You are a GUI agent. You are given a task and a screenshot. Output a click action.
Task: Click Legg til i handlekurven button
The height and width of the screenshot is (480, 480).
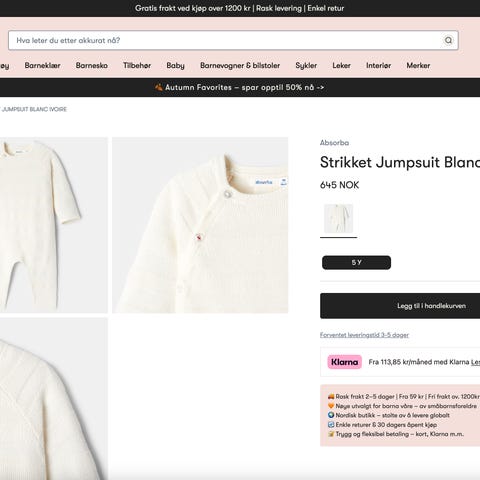pos(400,306)
